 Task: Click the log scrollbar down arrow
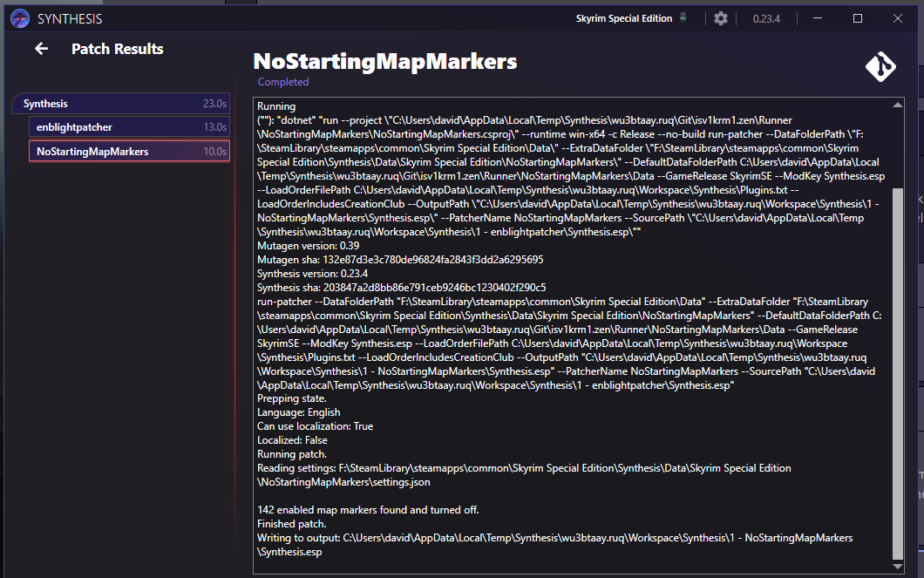[x=898, y=567]
